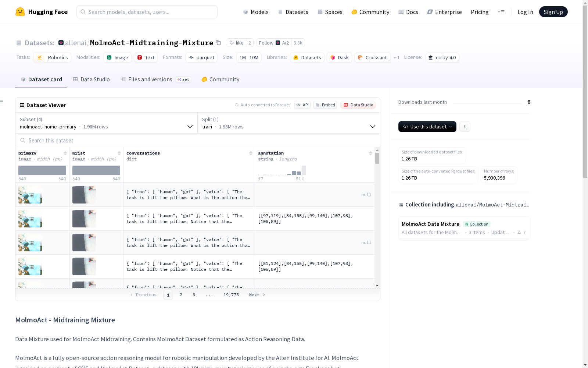Go to Datasets in top navigation
588x368 pixels.
[293, 12]
